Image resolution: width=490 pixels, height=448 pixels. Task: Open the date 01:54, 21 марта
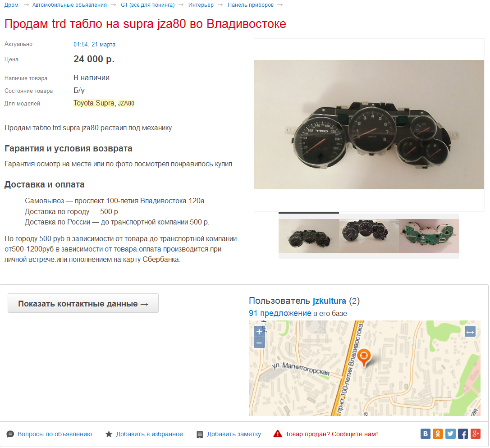pos(94,44)
